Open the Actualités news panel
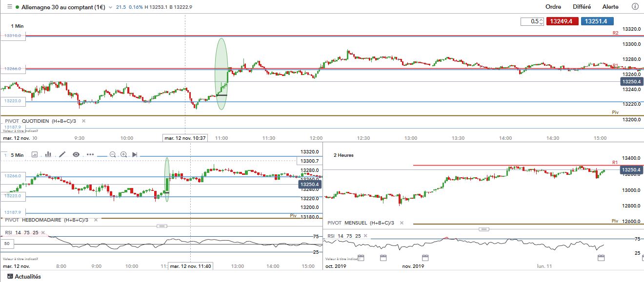Image resolution: width=644 pixels, height=282 pixels. click(x=24, y=277)
